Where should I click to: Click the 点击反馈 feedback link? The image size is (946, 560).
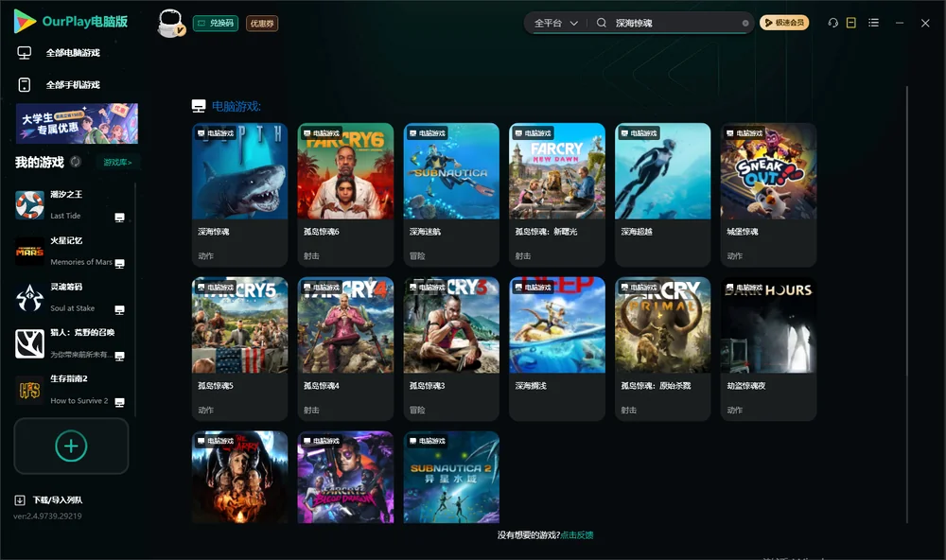(577, 534)
